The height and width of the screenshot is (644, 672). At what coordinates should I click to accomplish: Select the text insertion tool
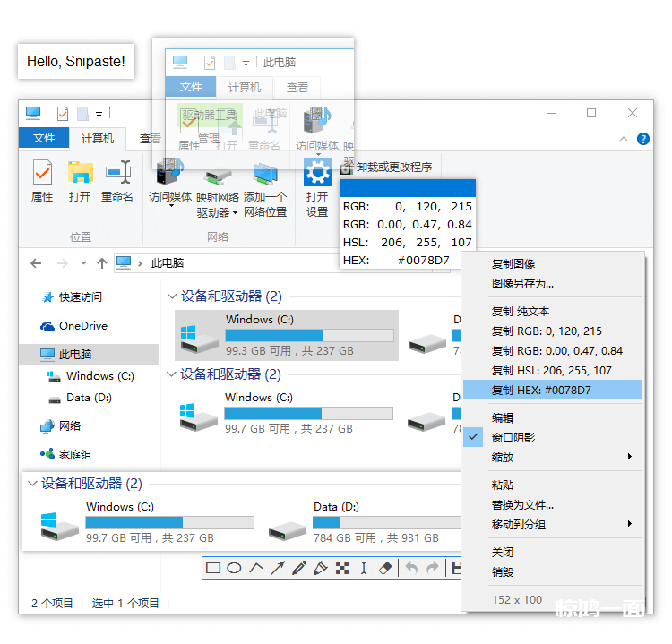[x=364, y=568]
